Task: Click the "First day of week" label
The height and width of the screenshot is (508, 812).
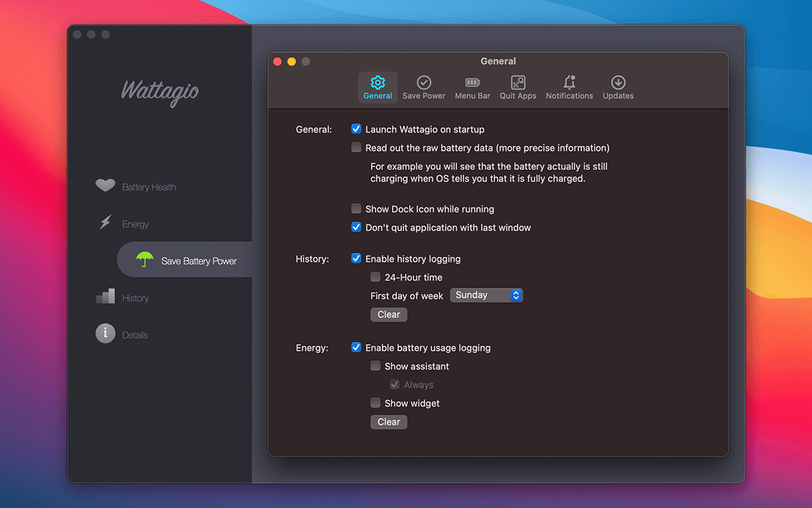Action: point(407,296)
